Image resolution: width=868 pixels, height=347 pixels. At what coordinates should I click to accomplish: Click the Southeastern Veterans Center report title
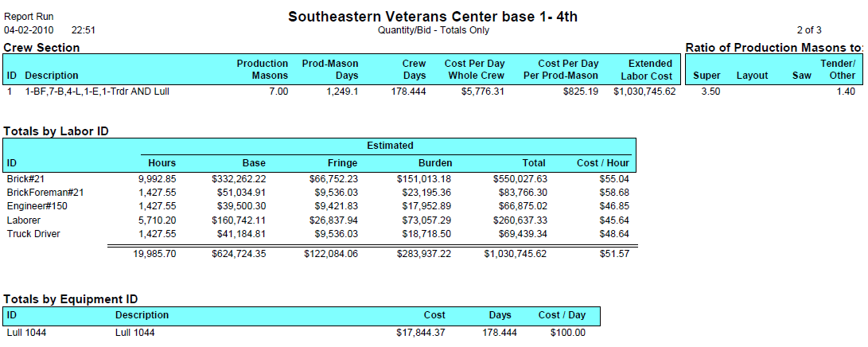point(433,16)
